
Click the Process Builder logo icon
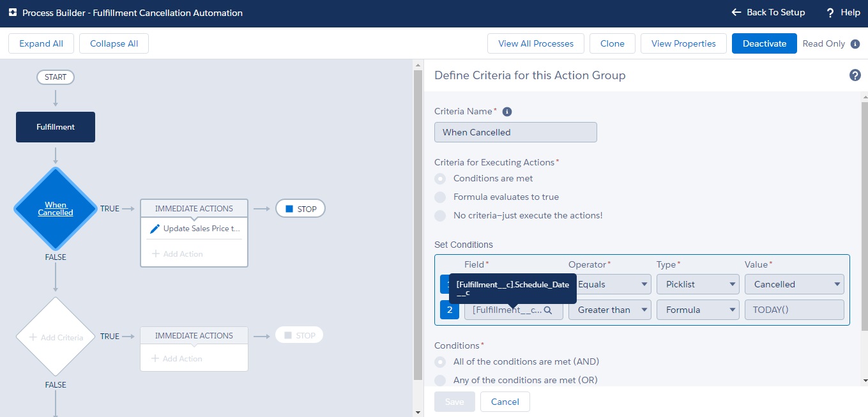12,13
